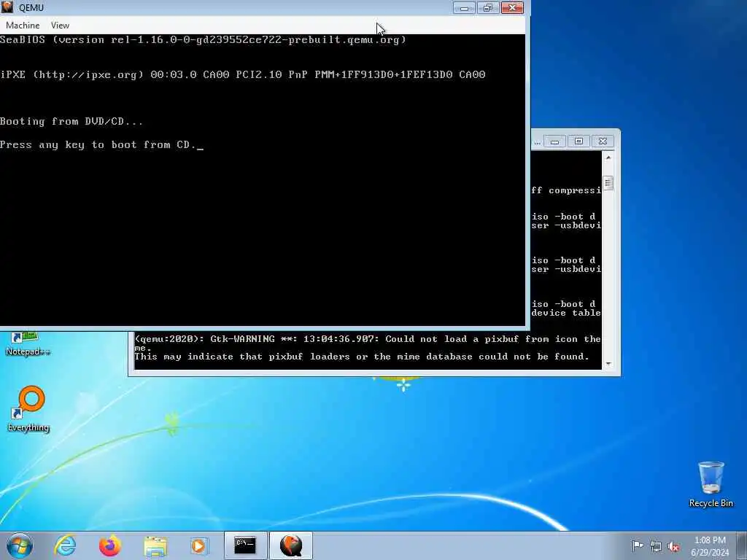Open the Windows Start menu
The width and height of the screenshot is (747, 560).
tap(20, 545)
